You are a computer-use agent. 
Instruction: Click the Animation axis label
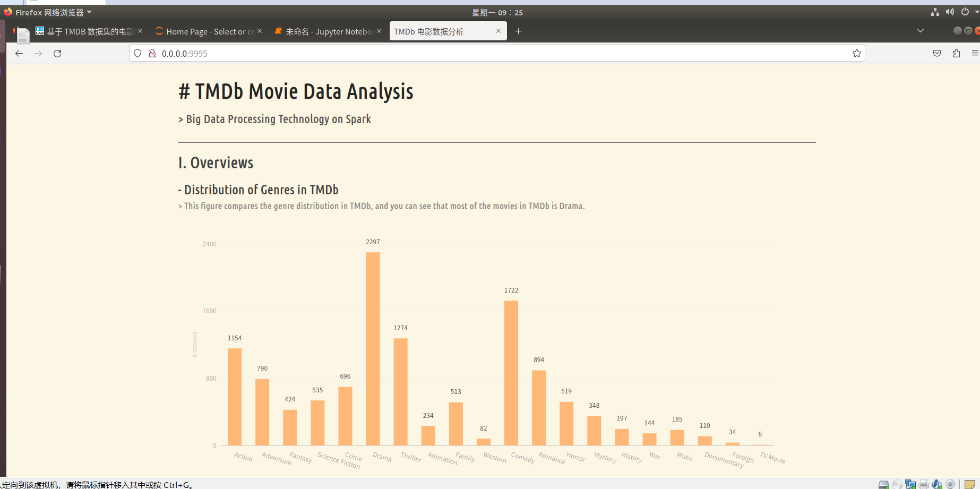pos(442,458)
